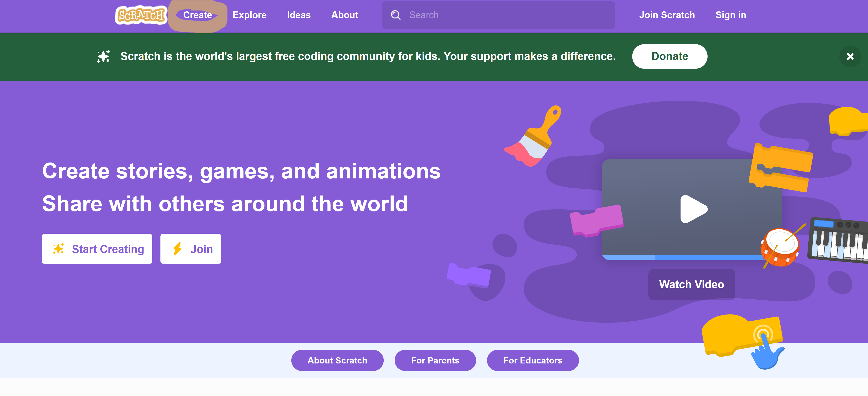Open the About navigation link
Image resolution: width=868 pixels, height=396 pixels.
click(x=344, y=15)
